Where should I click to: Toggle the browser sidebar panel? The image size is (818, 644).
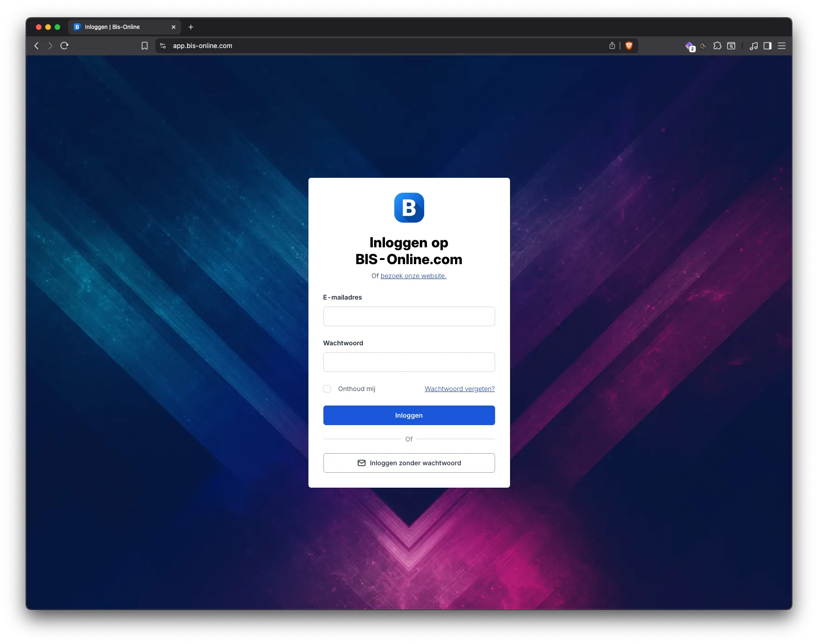(x=768, y=46)
